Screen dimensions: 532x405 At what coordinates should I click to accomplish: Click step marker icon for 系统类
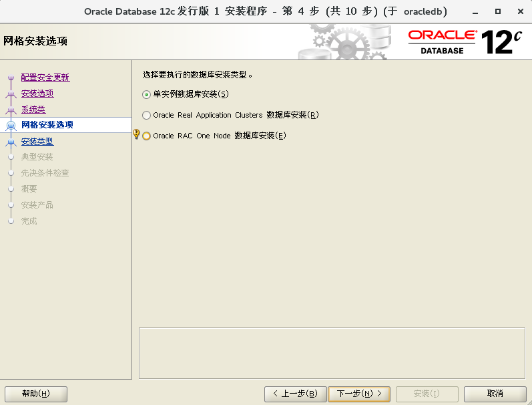[11, 110]
